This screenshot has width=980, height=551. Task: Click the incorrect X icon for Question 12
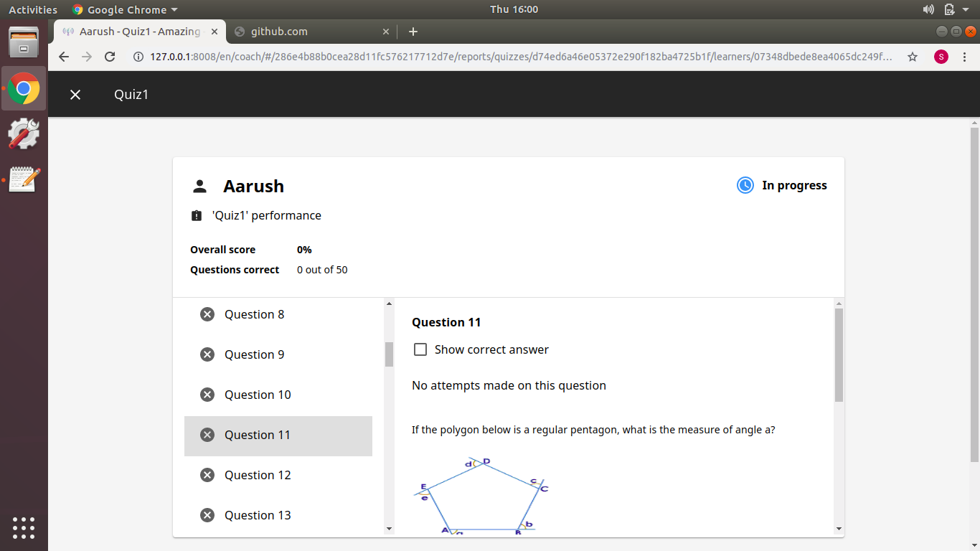pyautogui.click(x=207, y=475)
